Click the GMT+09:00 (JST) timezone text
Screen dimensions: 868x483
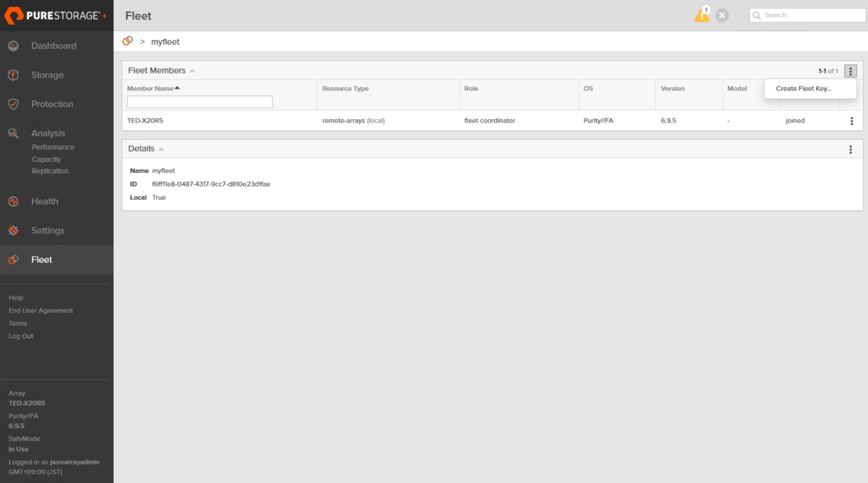tap(35, 472)
